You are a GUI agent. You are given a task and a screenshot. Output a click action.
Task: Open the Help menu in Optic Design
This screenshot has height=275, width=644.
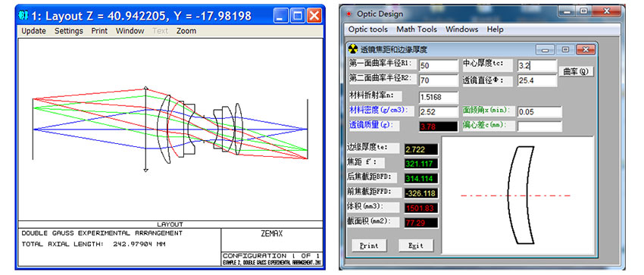495,29
